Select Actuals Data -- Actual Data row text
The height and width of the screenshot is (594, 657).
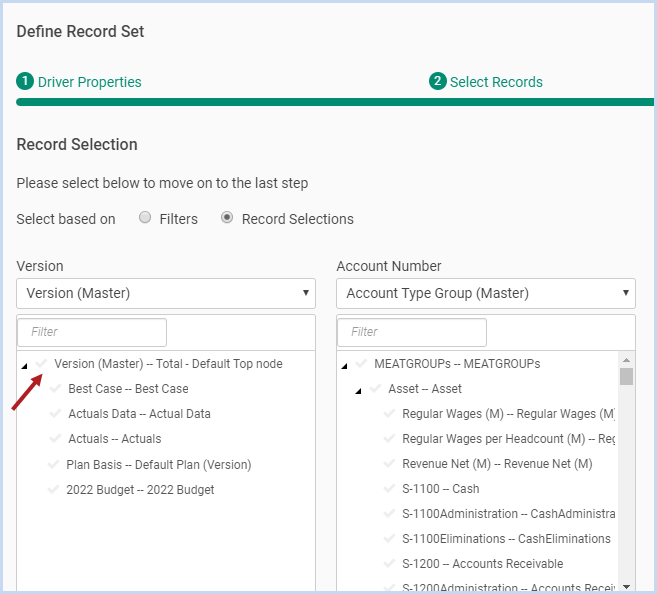point(140,414)
